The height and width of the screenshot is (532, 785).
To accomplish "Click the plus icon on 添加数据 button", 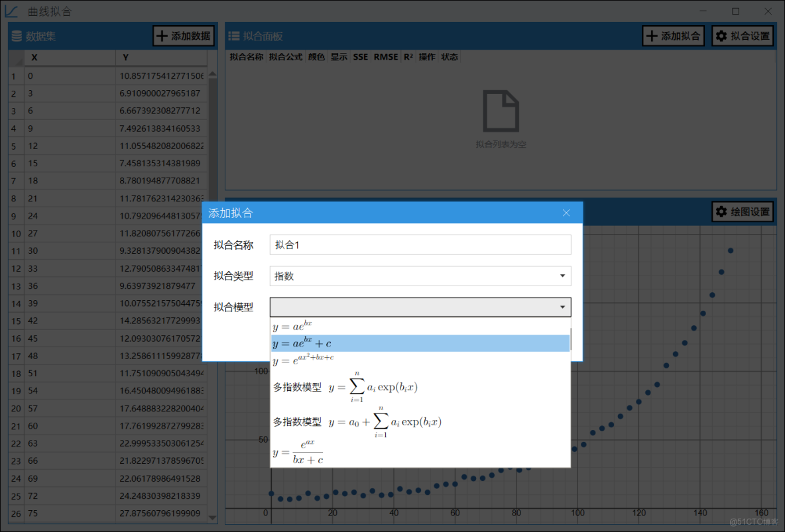I will [163, 36].
